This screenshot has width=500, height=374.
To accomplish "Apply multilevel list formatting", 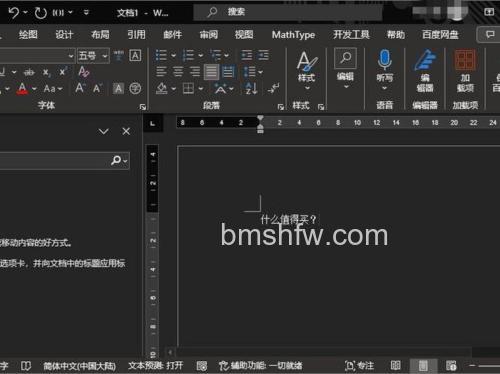I will coord(216,55).
